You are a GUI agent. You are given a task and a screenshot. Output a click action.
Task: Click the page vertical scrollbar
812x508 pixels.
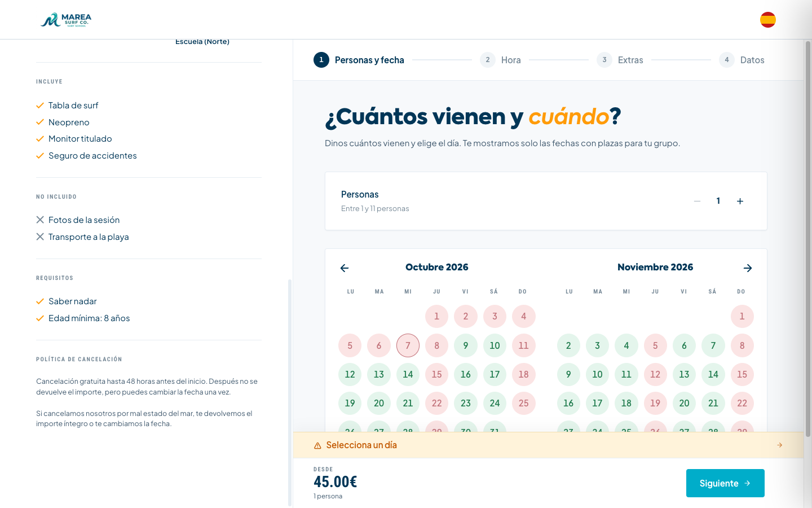[808, 239]
